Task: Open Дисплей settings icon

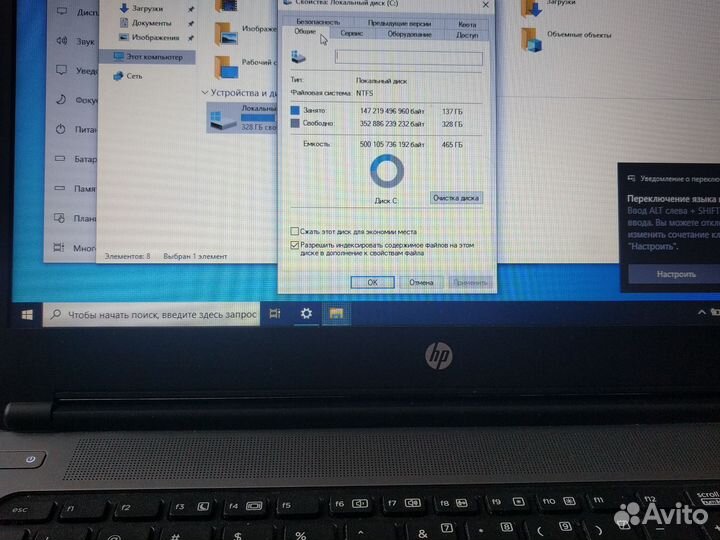Action: pyautogui.click(x=62, y=11)
